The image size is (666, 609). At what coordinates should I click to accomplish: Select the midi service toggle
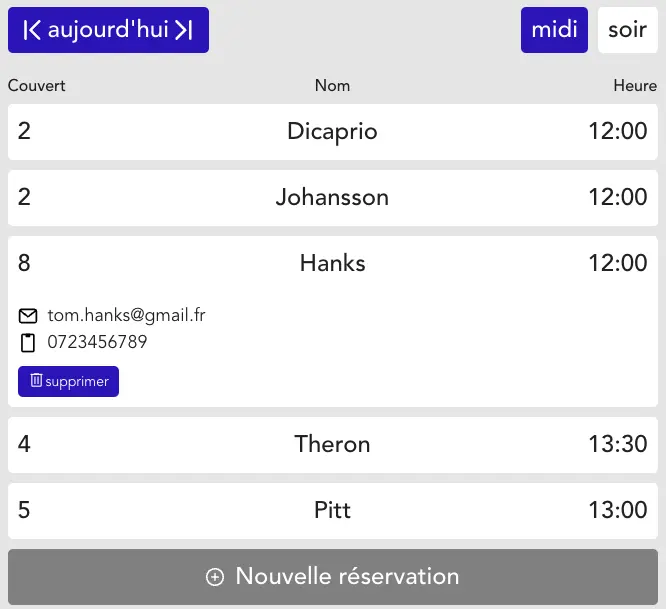(554, 30)
